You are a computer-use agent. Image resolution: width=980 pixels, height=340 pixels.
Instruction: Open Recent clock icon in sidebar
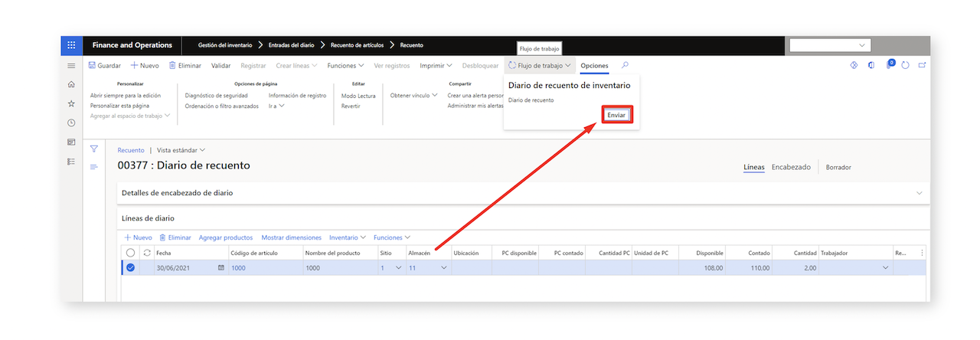[71, 123]
